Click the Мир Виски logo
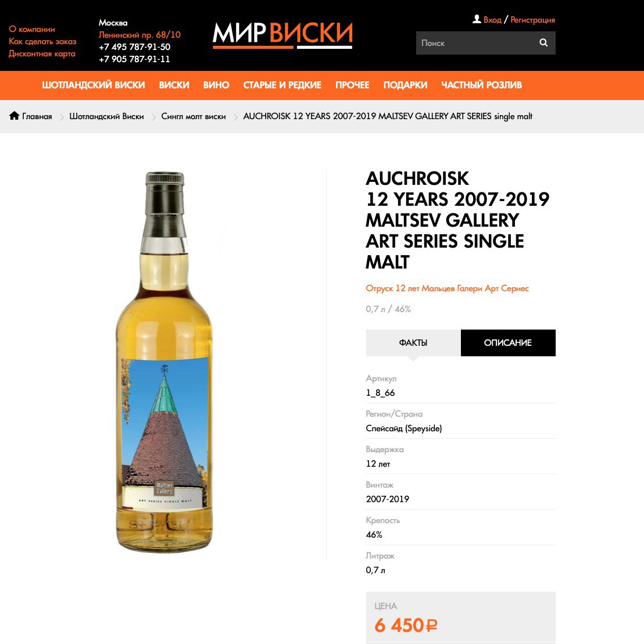Image resolution: width=644 pixels, height=644 pixels. (282, 35)
